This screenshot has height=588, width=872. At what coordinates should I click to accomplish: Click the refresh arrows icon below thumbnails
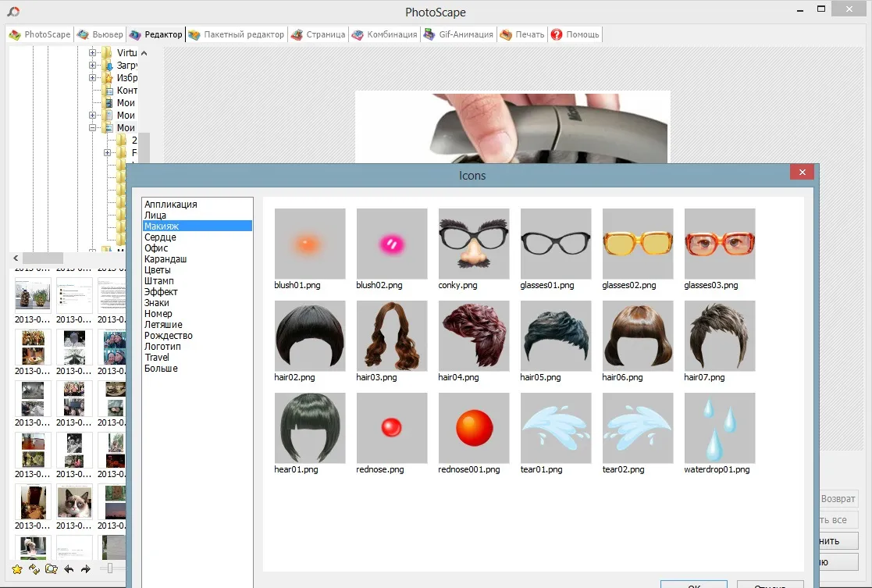point(34,569)
